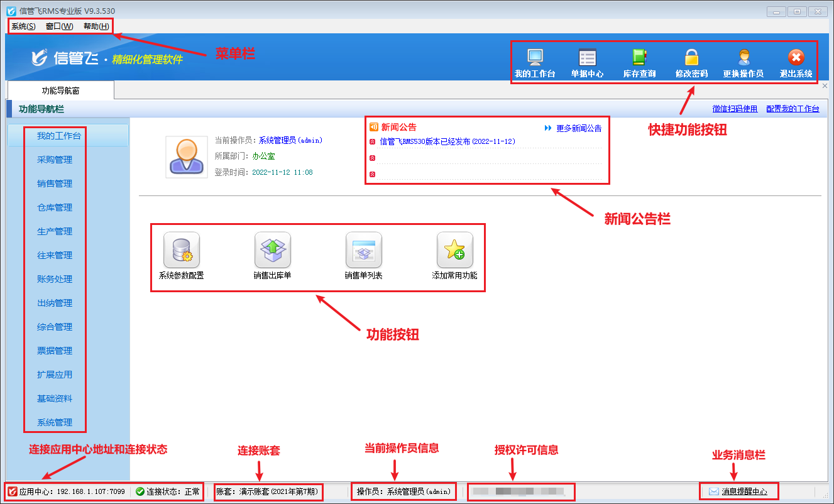The height and width of the screenshot is (504, 834).
Task: Open the 帮助(H) menu
Action: tap(96, 26)
